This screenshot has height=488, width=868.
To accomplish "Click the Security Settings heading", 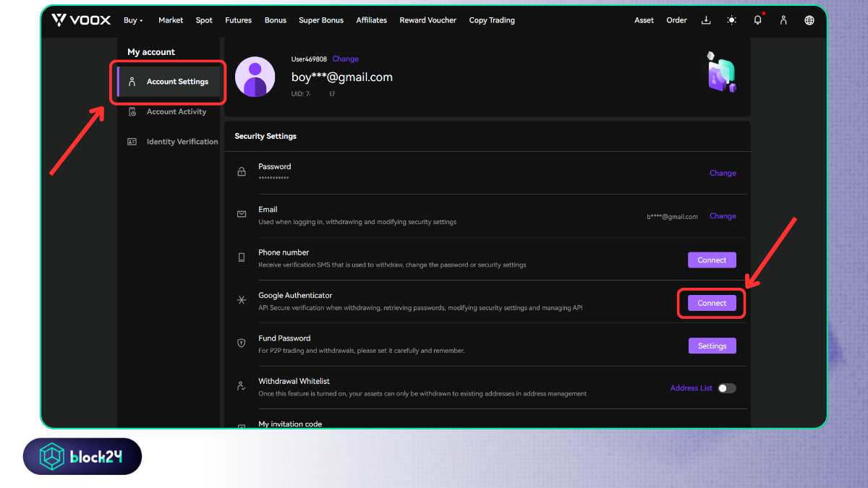I will [265, 136].
